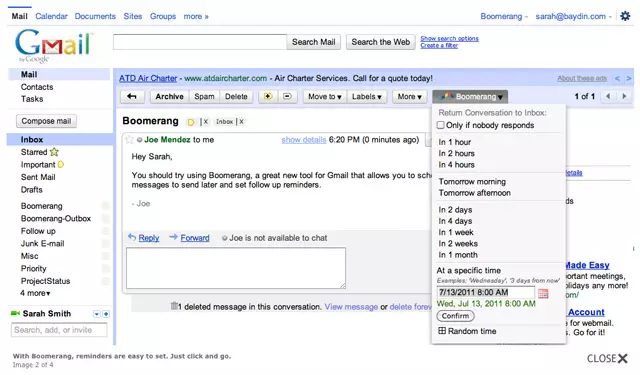The height and width of the screenshot is (375, 640).
Task: Select Random time option
Action: coord(467,331)
